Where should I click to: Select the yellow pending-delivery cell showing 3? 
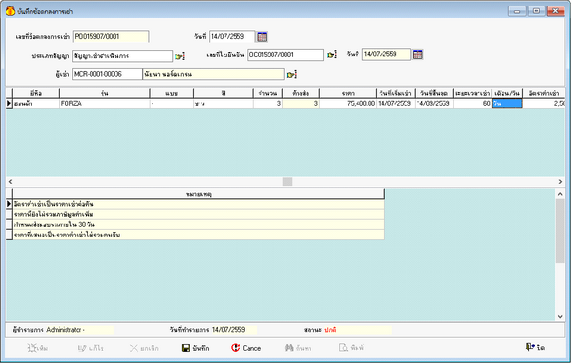(301, 104)
